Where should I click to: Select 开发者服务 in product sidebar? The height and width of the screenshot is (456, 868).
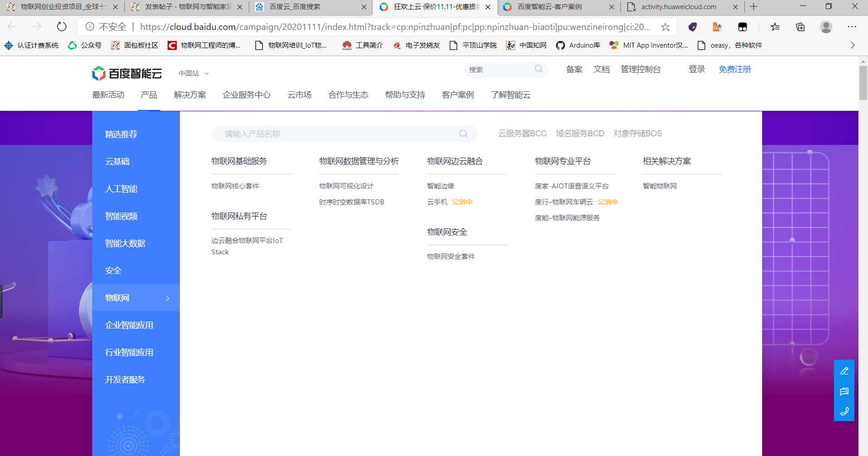click(x=136, y=379)
